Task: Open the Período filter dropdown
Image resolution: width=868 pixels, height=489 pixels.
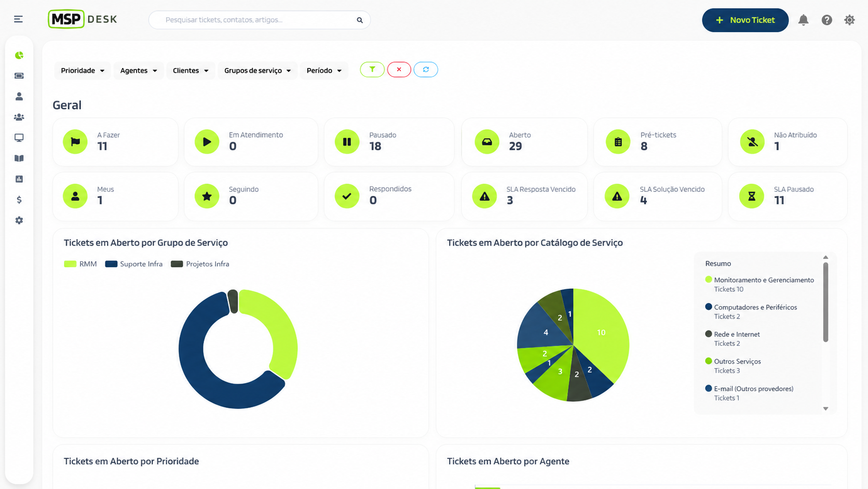Action: click(x=324, y=71)
